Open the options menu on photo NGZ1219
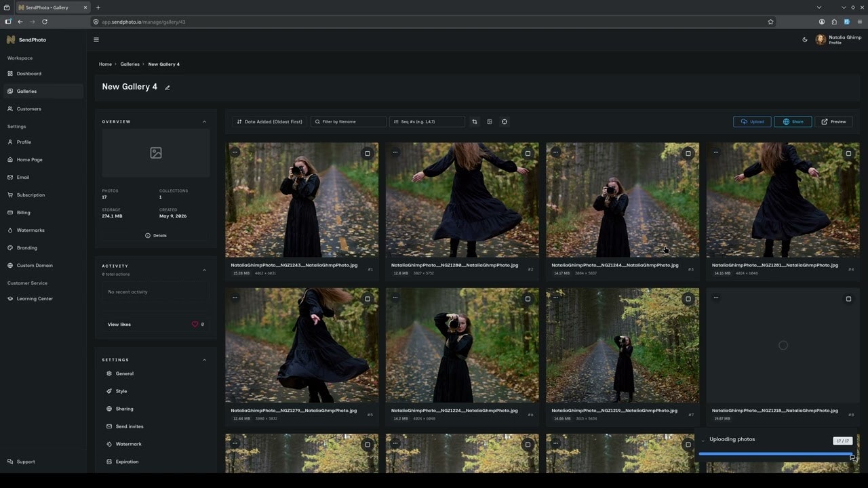 (555, 298)
